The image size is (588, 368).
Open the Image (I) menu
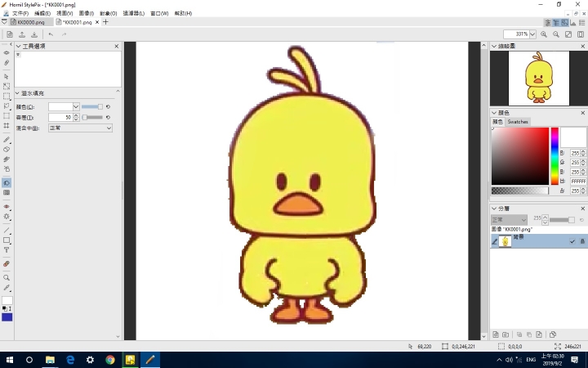pos(87,13)
